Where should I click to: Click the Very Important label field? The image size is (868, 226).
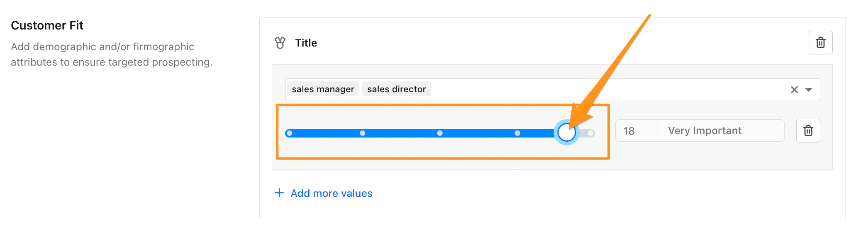coord(720,131)
